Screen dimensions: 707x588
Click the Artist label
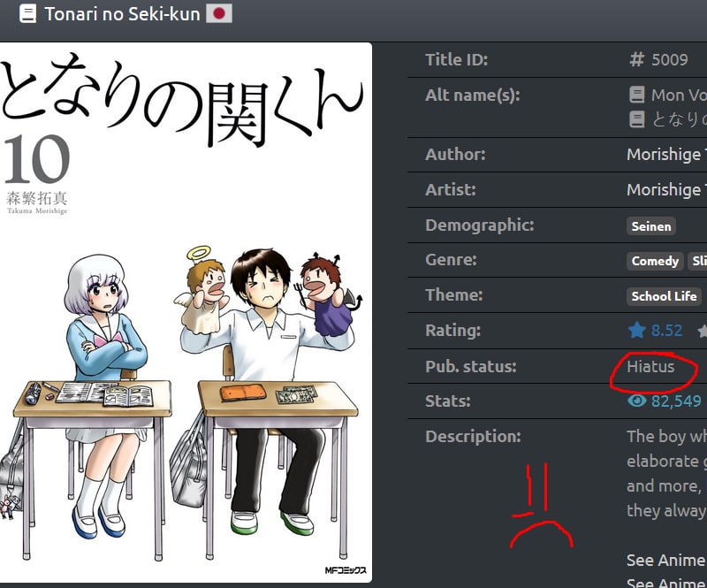451,189
